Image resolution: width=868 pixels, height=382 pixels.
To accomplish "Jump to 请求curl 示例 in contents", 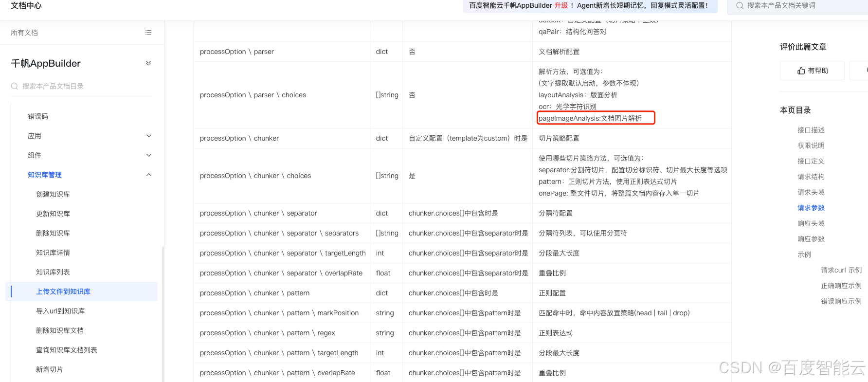I will 841,270.
